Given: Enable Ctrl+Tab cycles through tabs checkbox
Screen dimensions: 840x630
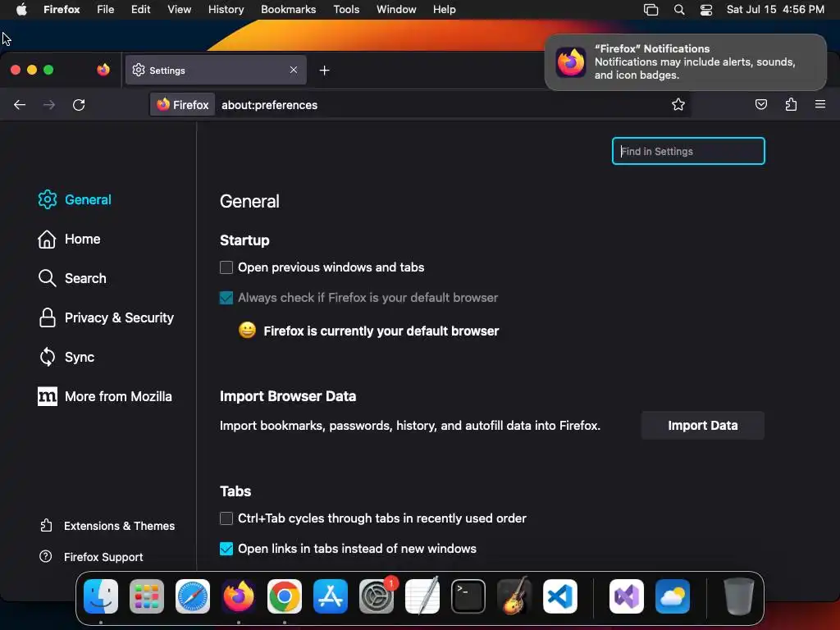Looking at the screenshot, I should [x=226, y=518].
